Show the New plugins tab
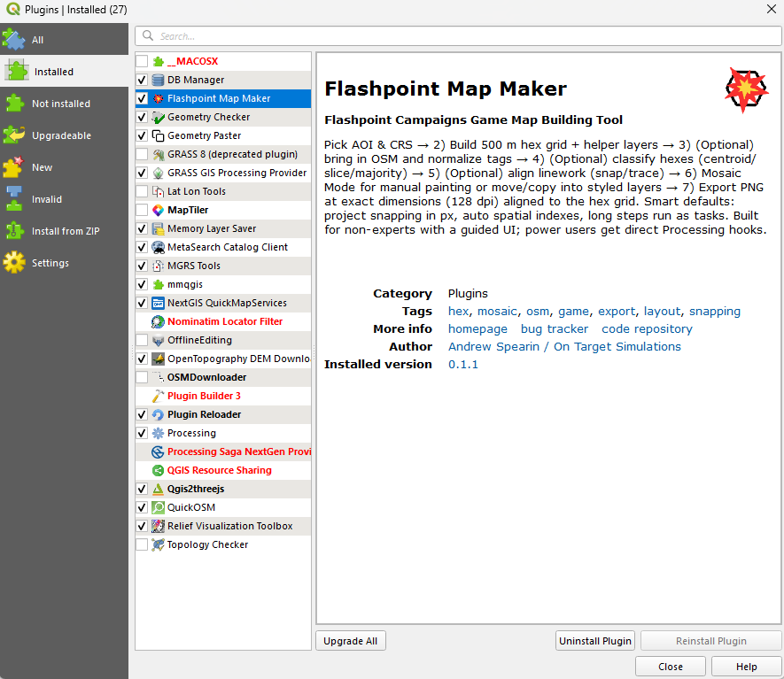Viewport: 784px width, 679px height. pos(64,167)
